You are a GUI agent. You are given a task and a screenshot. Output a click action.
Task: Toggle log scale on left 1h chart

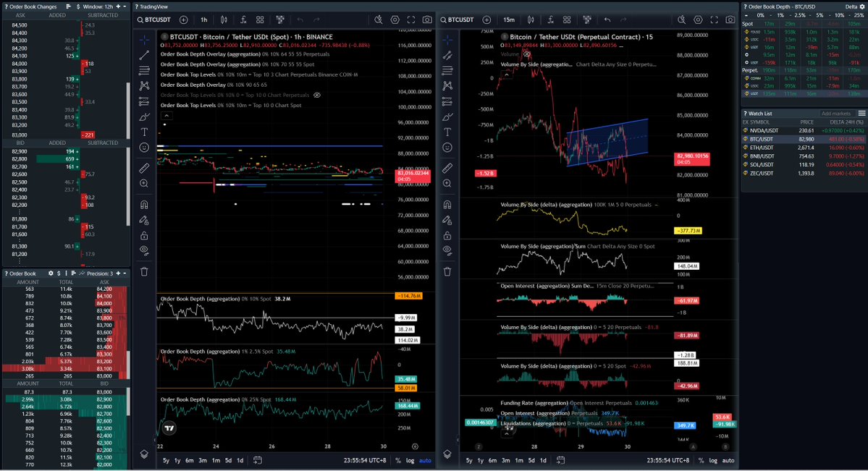pyautogui.click(x=410, y=460)
